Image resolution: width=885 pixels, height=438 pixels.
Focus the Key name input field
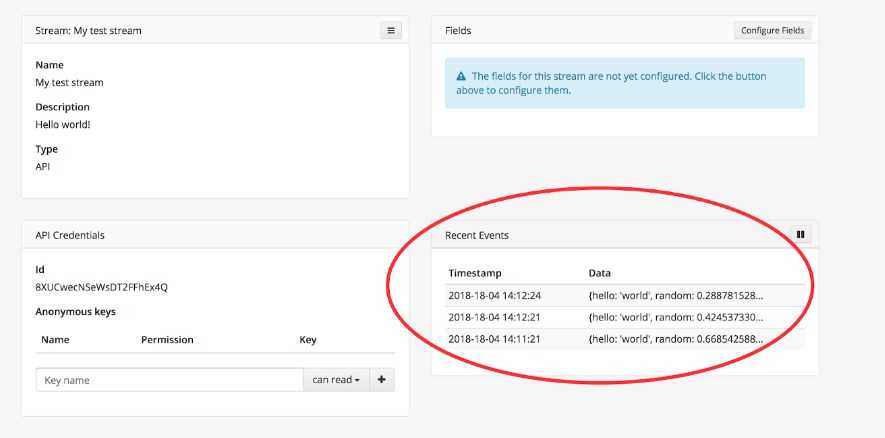pyautogui.click(x=169, y=380)
